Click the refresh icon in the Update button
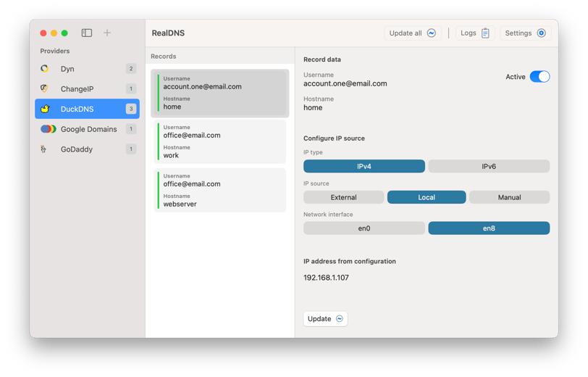588x377 pixels. pos(340,319)
